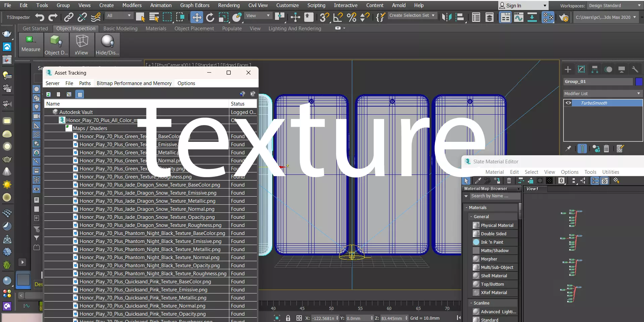Open the Sign In dropdown
Screen dimensions: 644x322
coord(523,5)
